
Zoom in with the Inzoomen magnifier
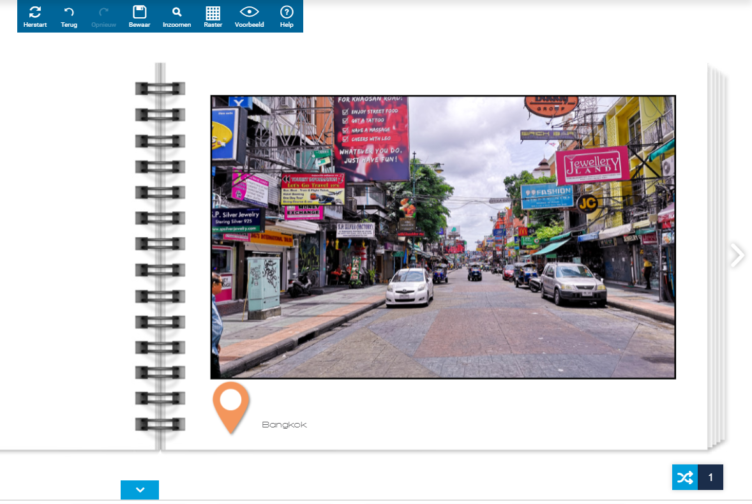pyautogui.click(x=177, y=15)
